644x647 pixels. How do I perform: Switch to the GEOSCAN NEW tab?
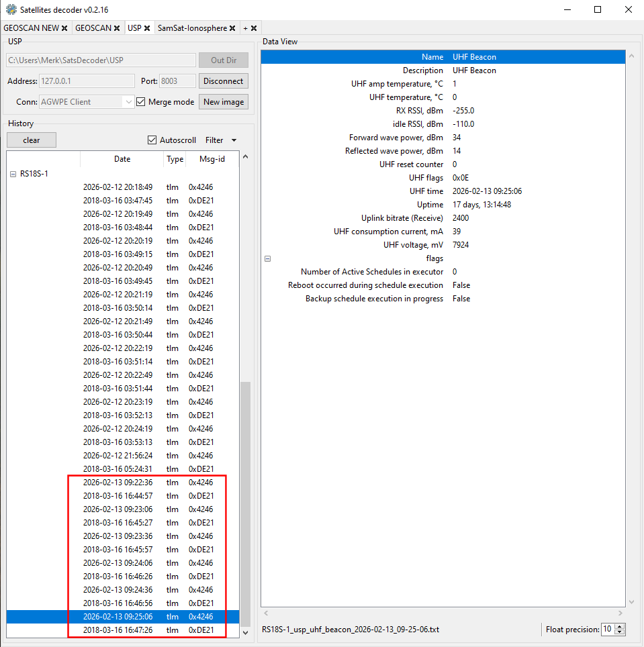(31, 28)
